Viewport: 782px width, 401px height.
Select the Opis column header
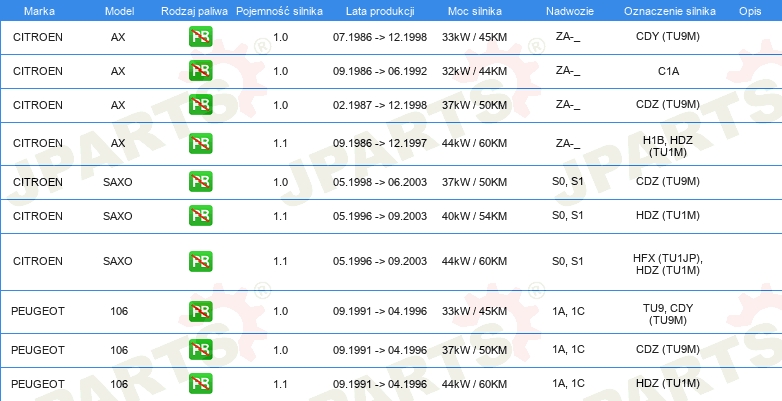(x=750, y=11)
